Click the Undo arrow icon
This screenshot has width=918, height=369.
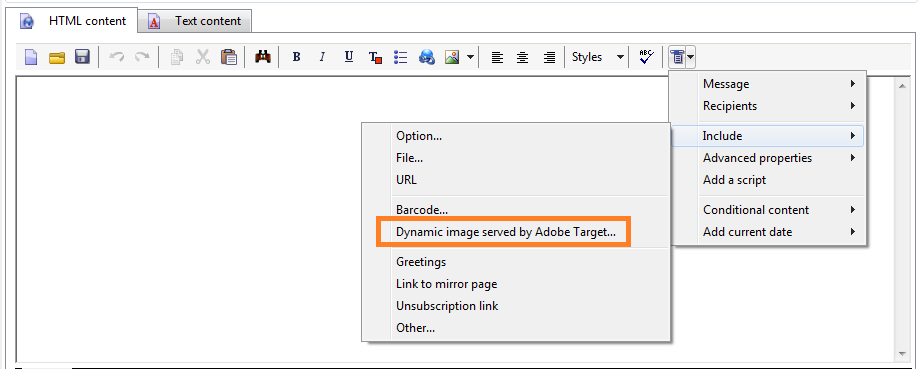click(117, 57)
